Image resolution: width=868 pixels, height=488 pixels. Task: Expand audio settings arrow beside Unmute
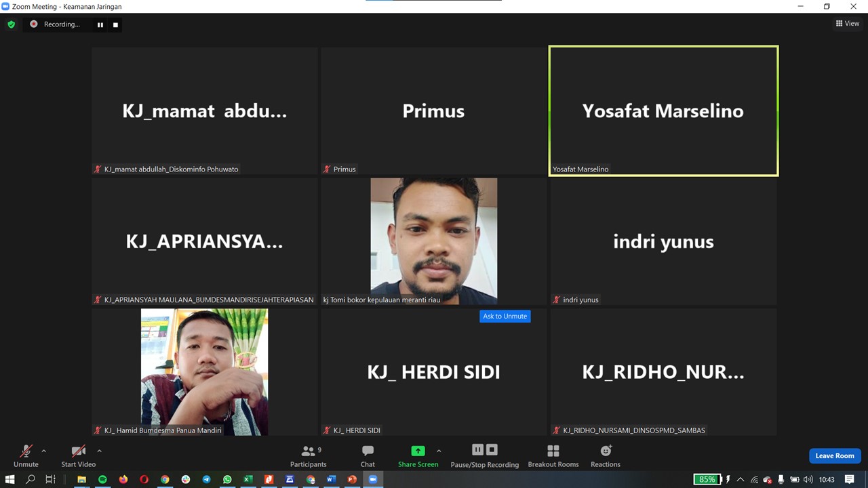point(43,451)
